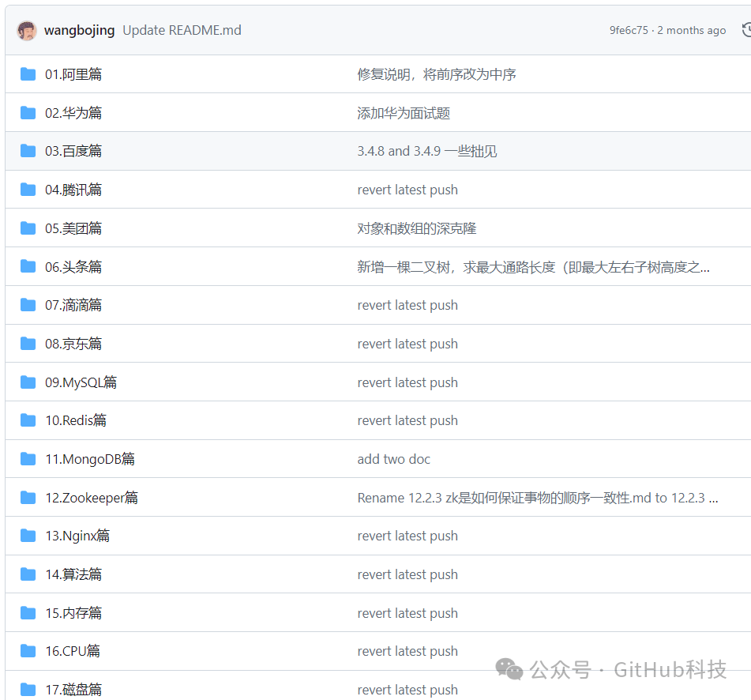Click the folder icon beside 01.阿里篇

click(28, 73)
